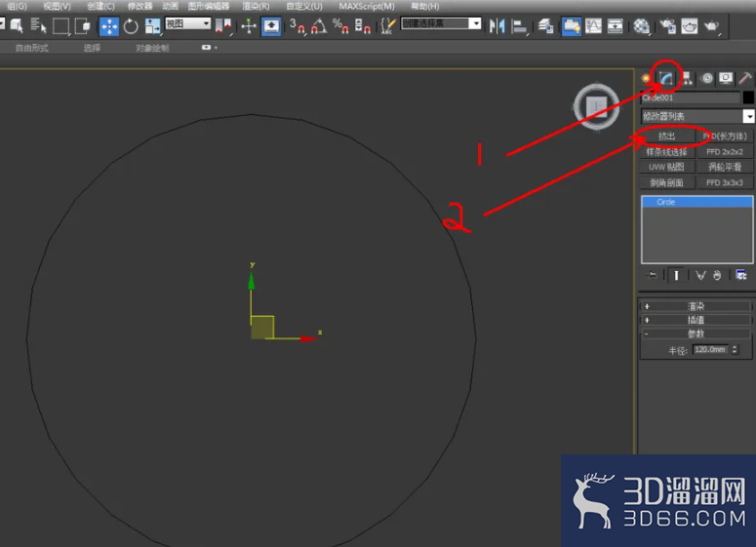The width and height of the screenshot is (756, 547).
Task: Toggle Spinner Snap
Action: [x=362, y=26]
